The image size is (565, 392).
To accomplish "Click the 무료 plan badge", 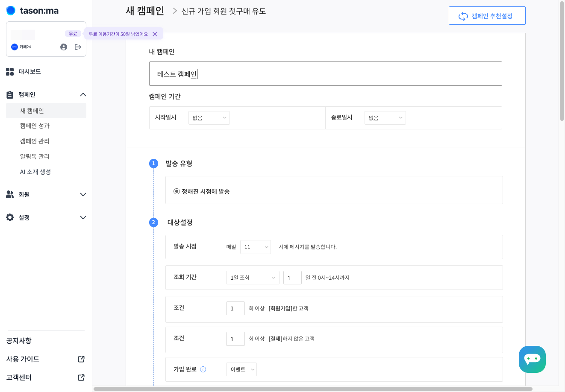I will 73,34.
